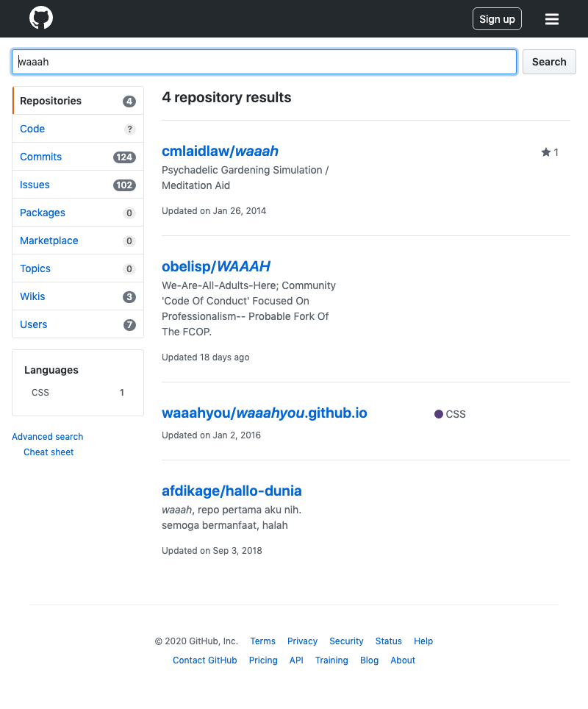The width and height of the screenshot is (588, 709).
Task: Click the Languages panel heading
Action: 51,370
